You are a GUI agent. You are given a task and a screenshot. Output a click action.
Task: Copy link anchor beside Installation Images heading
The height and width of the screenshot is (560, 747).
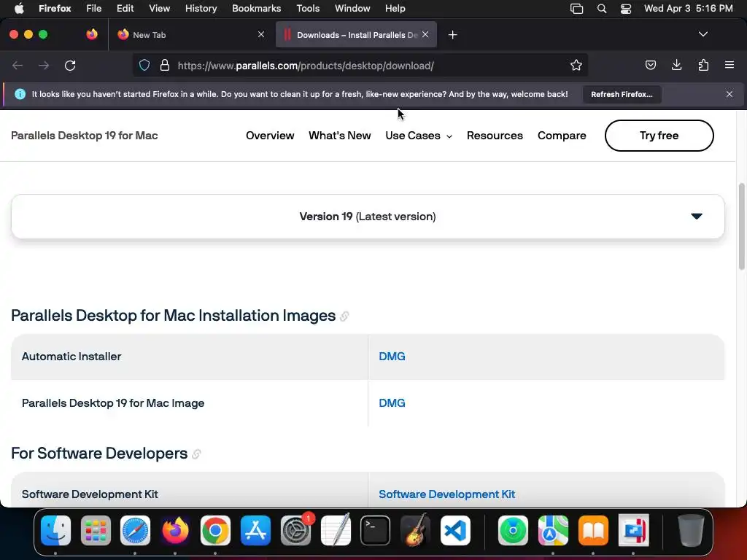tap(344, 316)
